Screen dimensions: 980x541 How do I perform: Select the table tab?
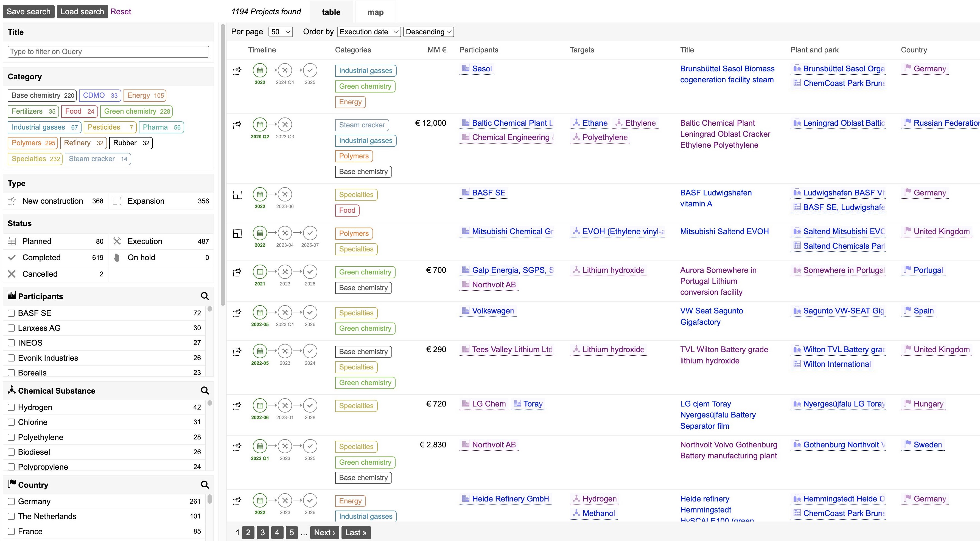(331, 12)
